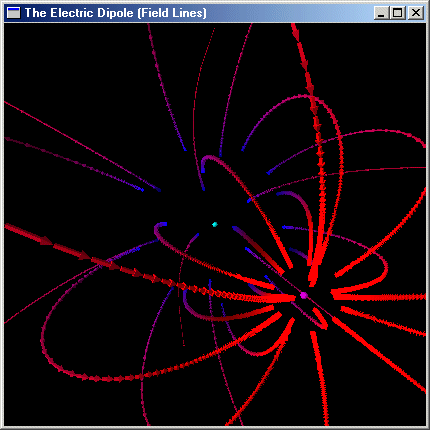430x430 pixels.
Task: Maximize the Electric Dipole window
Action: 397,13
